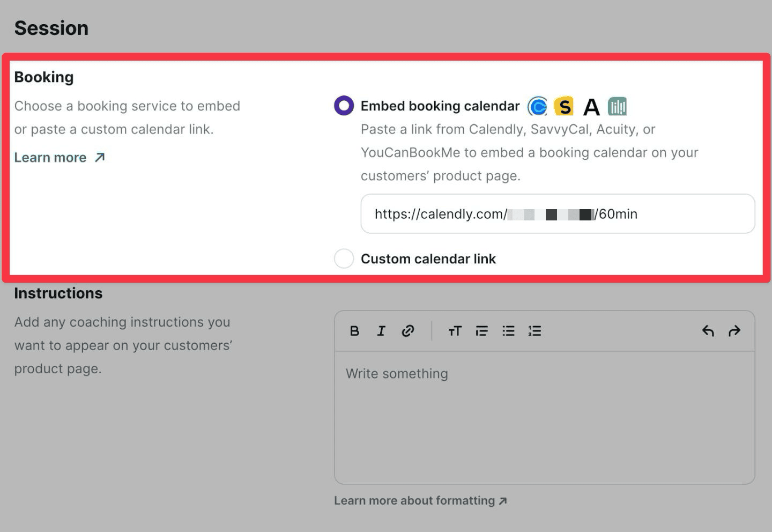Change text size with the TT icon

[x=455, y=331]
